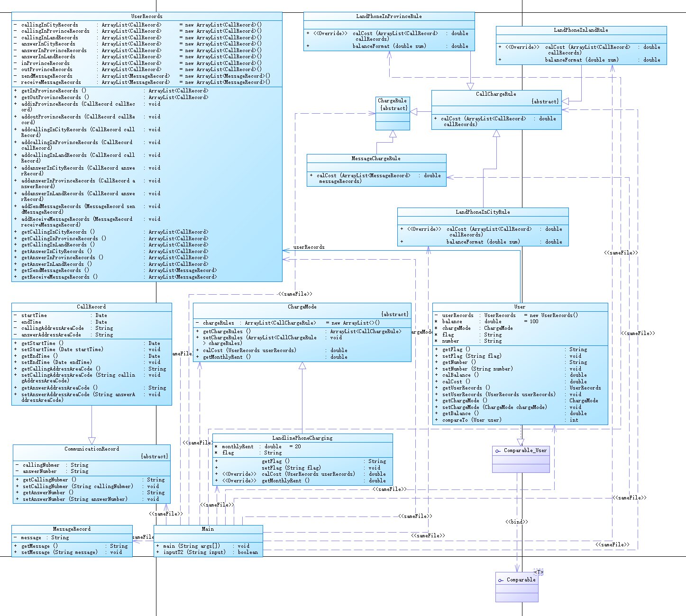Click balanceFormat method in LandPhoneInProvinceRule
Viewport: 686px width, 616px height.
(387, 46)
